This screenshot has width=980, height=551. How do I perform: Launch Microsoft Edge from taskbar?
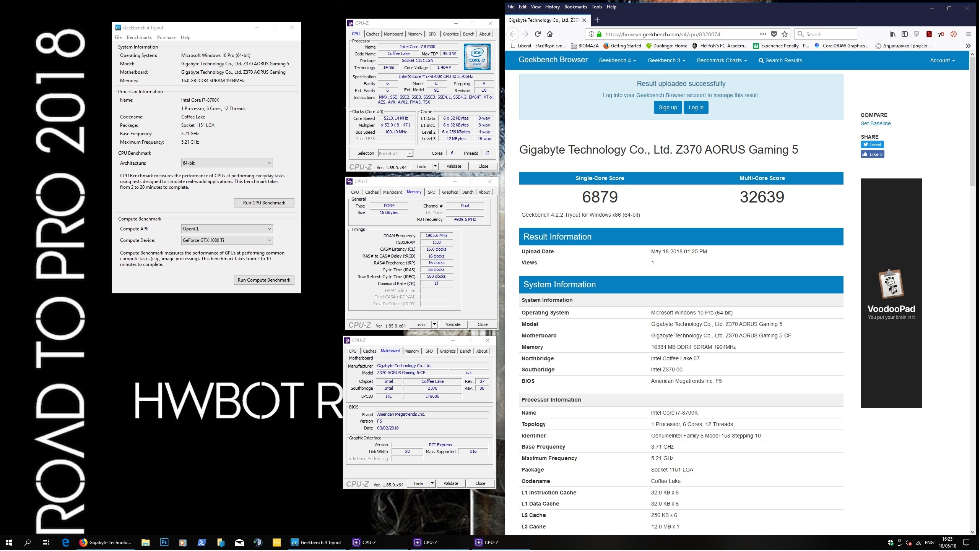(x=65, y=543)
